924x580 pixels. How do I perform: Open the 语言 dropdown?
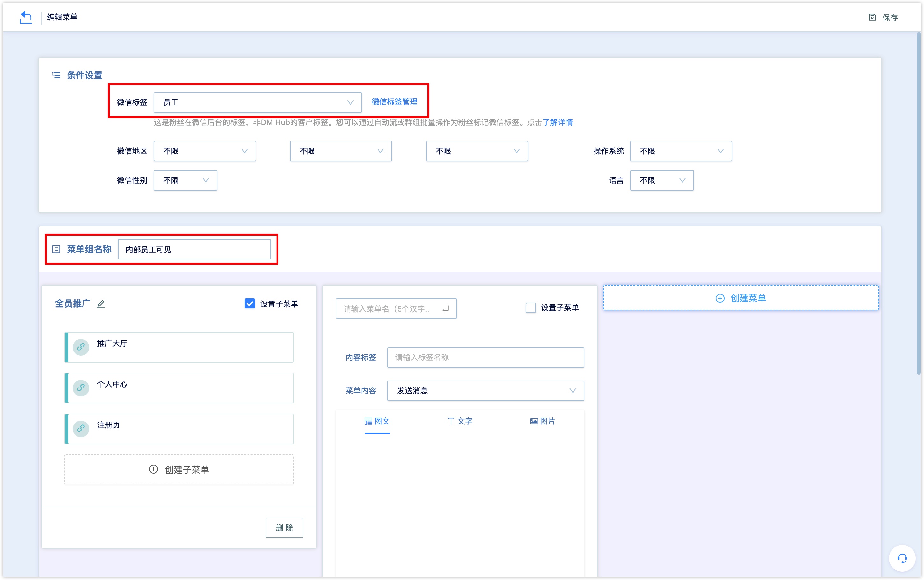[x=662, y=180]
